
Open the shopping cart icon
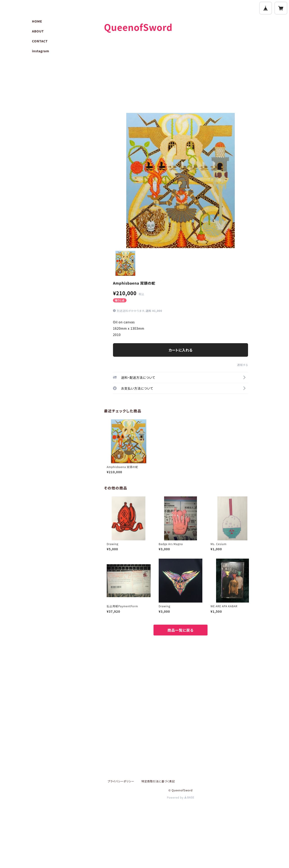click(281, 8)
